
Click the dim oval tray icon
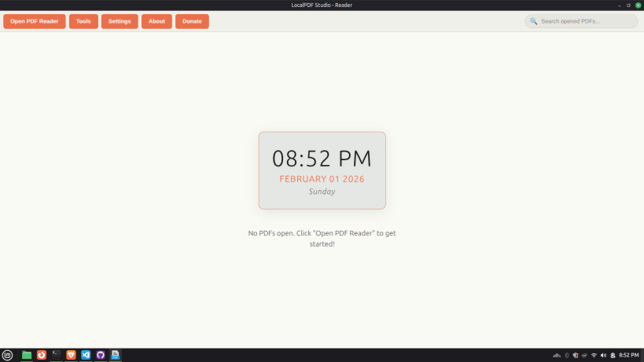[x=567, y=356]
